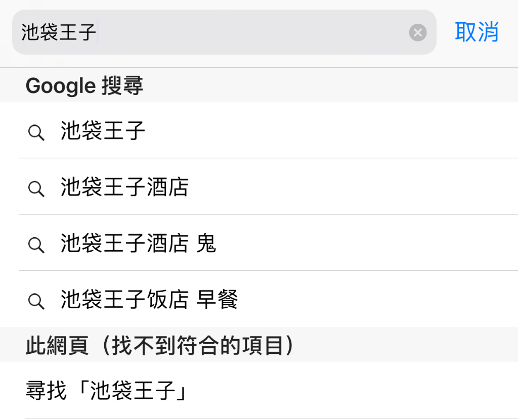Click the magnifier icon beside 池袋王子酒店

(36, 189)
